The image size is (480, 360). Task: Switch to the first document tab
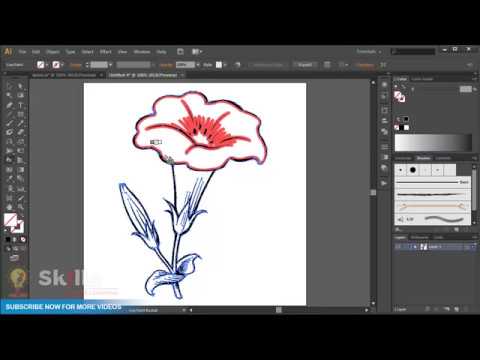point(64,75)
